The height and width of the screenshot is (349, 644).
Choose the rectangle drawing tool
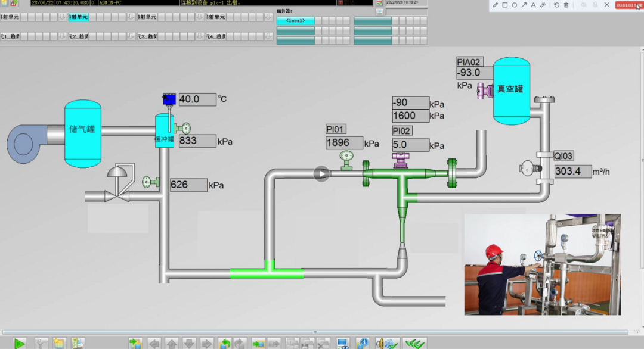[x=504, y=5]
